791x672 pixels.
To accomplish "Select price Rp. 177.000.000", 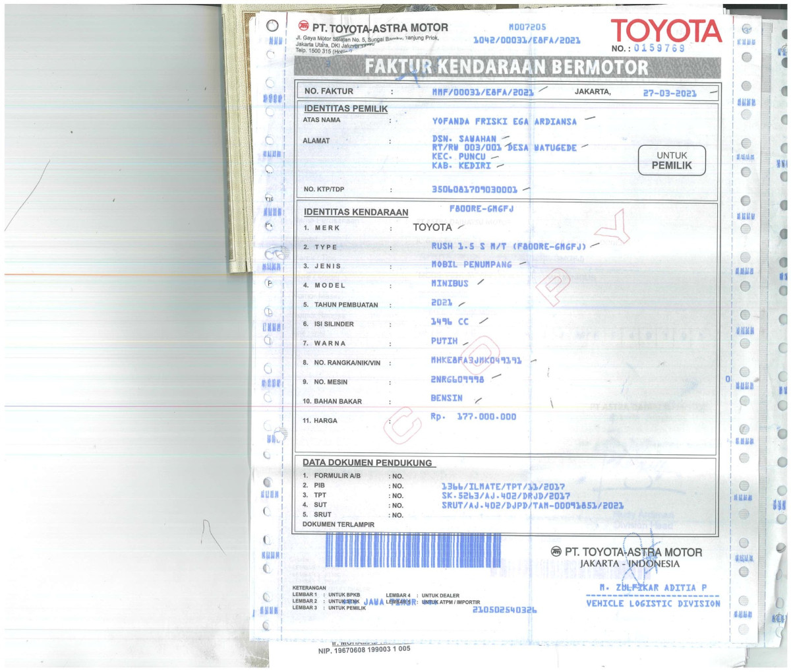I will pos(473,417).
